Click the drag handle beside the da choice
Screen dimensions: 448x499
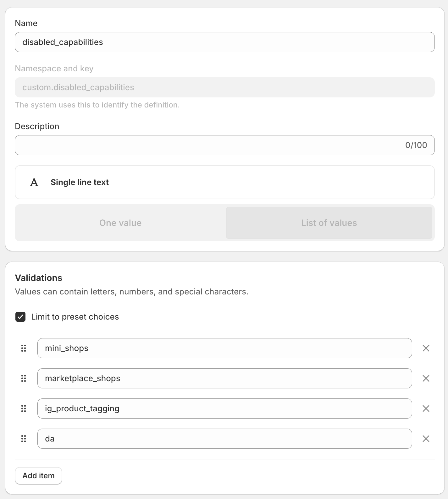[x=24, y=439]
